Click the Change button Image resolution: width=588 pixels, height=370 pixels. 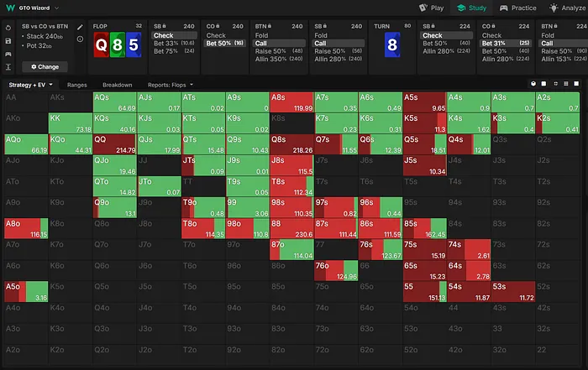(x=45, y=65)
